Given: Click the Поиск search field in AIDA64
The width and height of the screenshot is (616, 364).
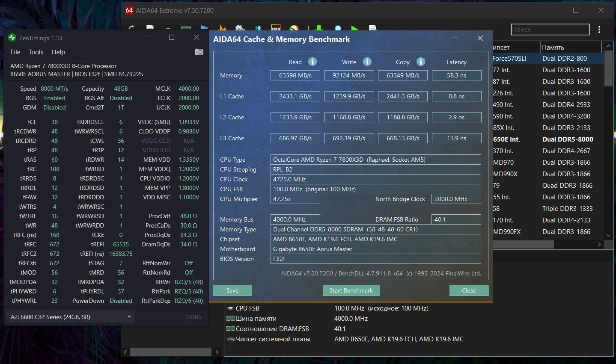Looking at the screenshot, I should coord(550,30).
